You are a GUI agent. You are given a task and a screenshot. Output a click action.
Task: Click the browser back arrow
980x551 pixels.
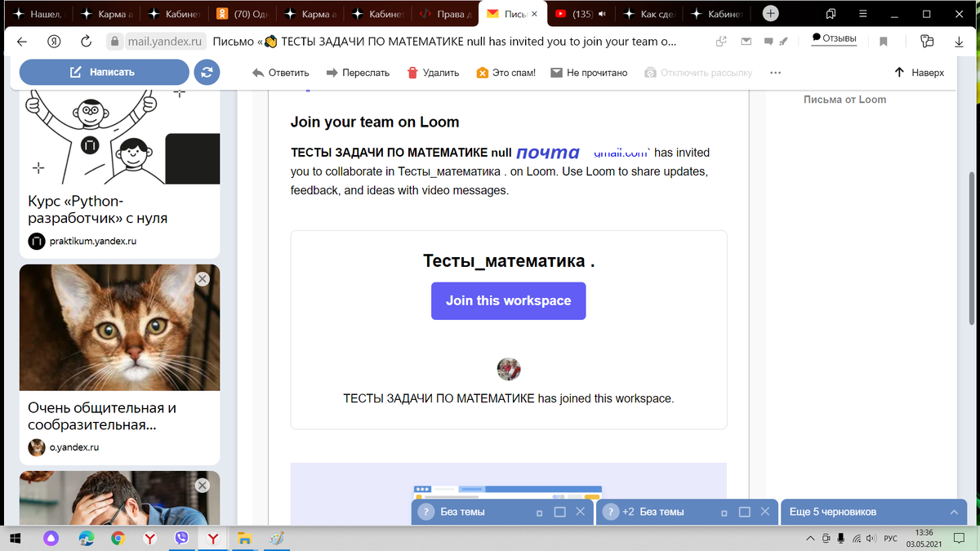[x=21, y=42]
